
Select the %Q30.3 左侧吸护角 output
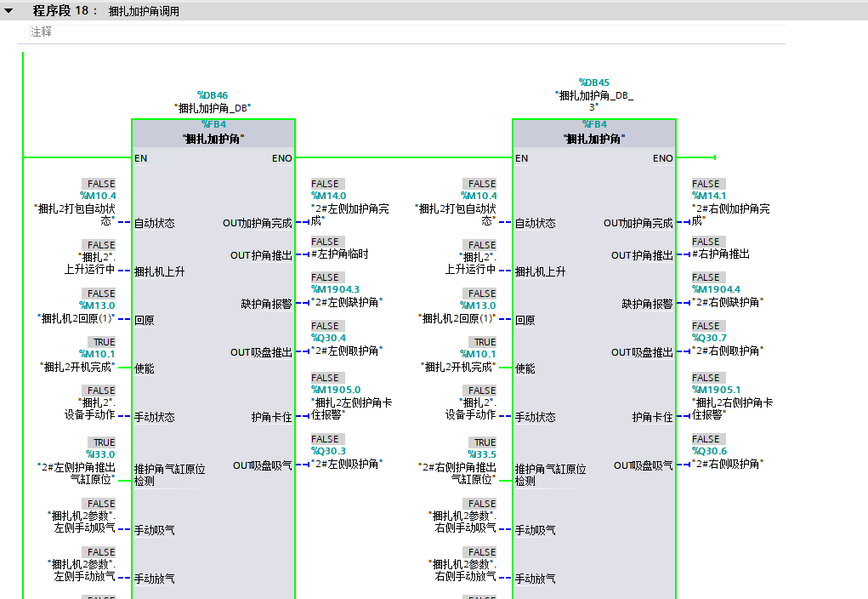(329, 451)
